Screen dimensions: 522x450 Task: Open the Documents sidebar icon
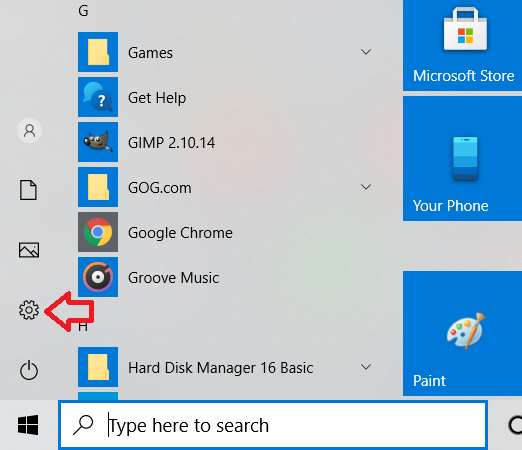[28, 190]
